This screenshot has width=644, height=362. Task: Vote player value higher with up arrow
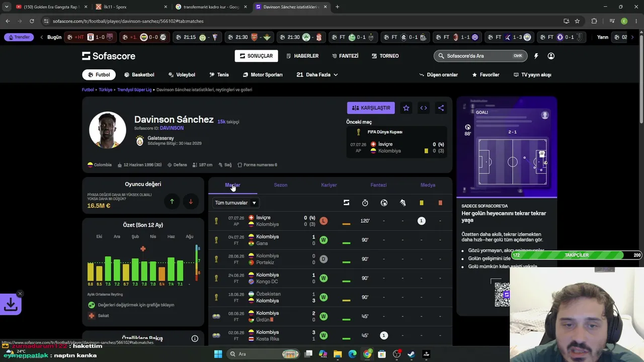tap(172, 202)
